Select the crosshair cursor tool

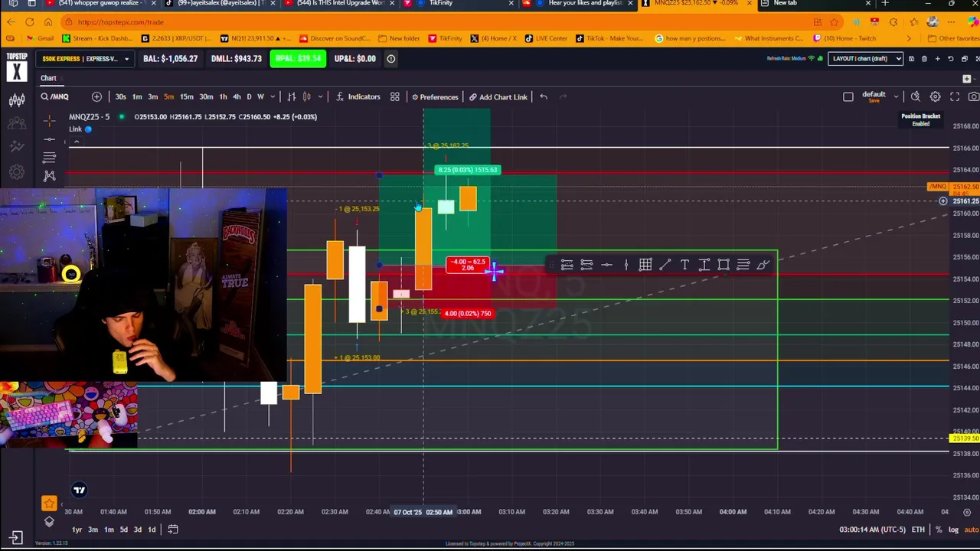point(49,120)
